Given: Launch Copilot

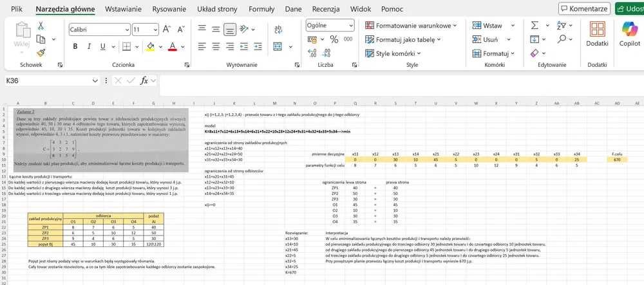Looking at the screenshot, I should [630, 34].
